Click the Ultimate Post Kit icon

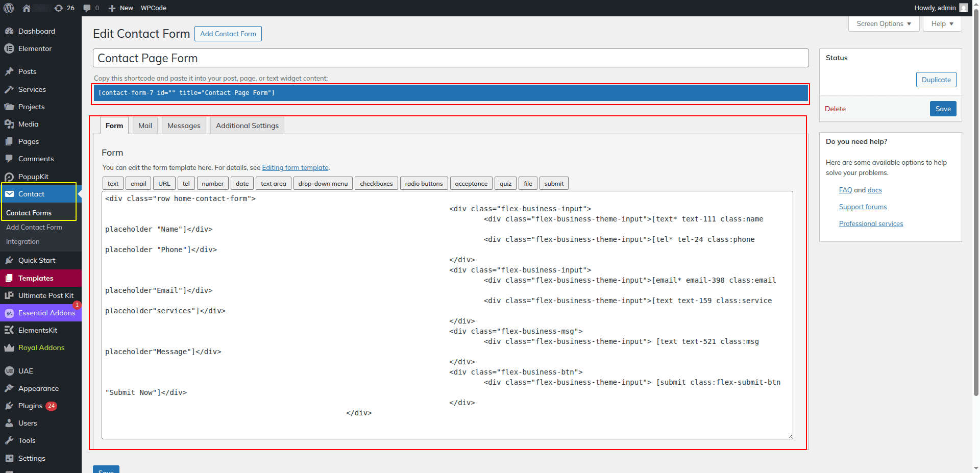click(9, 295)
